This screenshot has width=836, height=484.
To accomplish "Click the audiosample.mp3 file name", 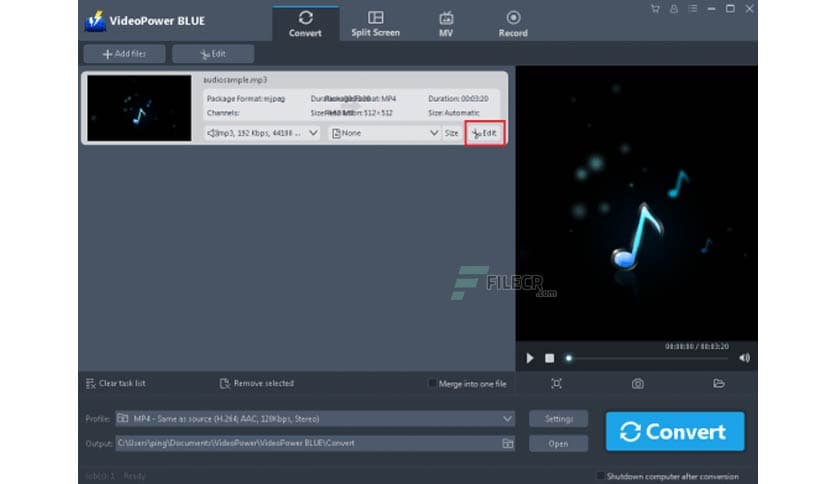I will coord(235,80).
